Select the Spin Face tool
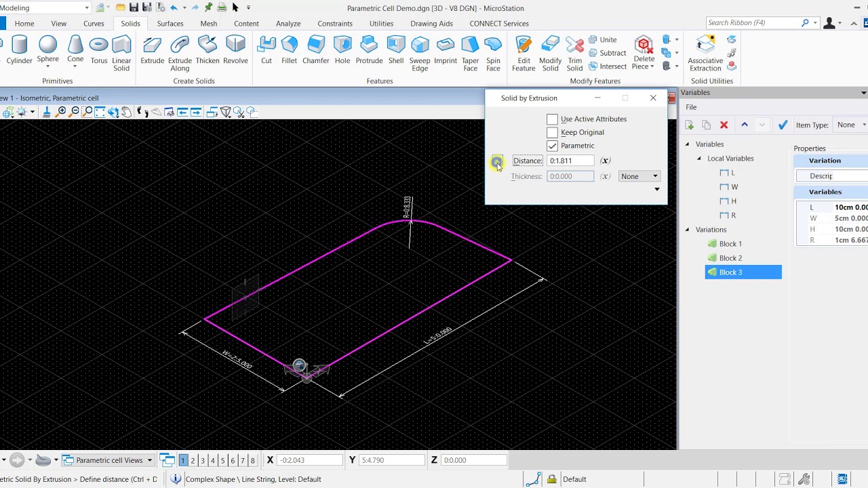This screenshot has width=868, height=488. coord(493,54)
